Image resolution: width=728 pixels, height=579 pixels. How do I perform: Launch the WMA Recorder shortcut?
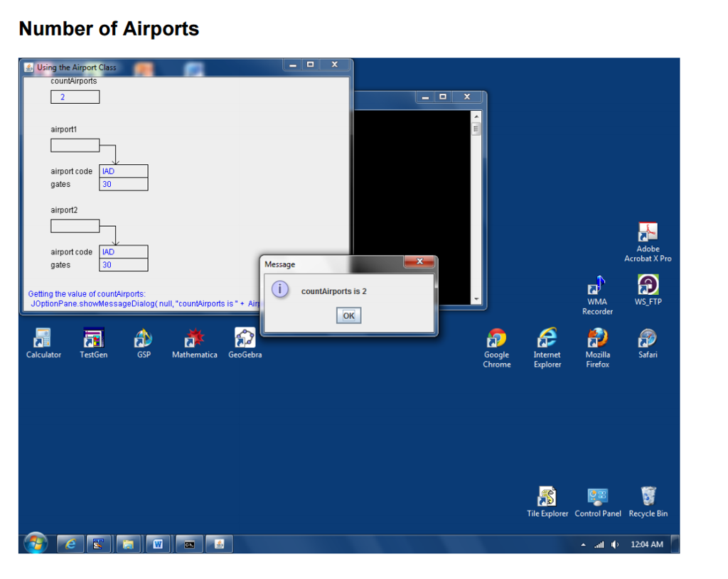click(x=597, y=295)
